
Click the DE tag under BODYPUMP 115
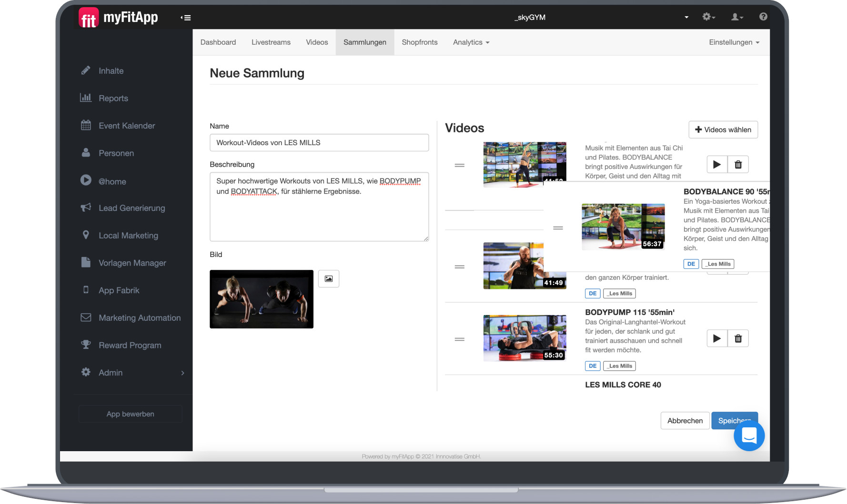tap(593, 366)
